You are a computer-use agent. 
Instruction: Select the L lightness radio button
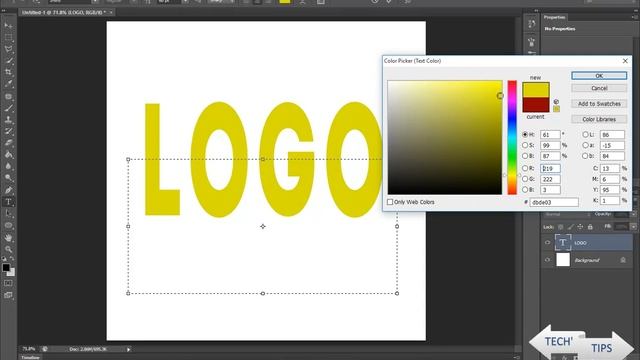click(585, 134)
